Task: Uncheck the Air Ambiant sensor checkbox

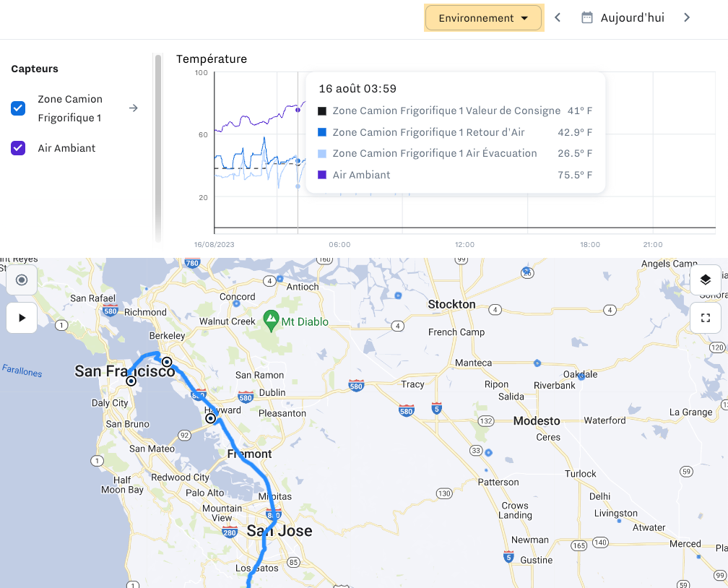Action: tap(18, 148)
